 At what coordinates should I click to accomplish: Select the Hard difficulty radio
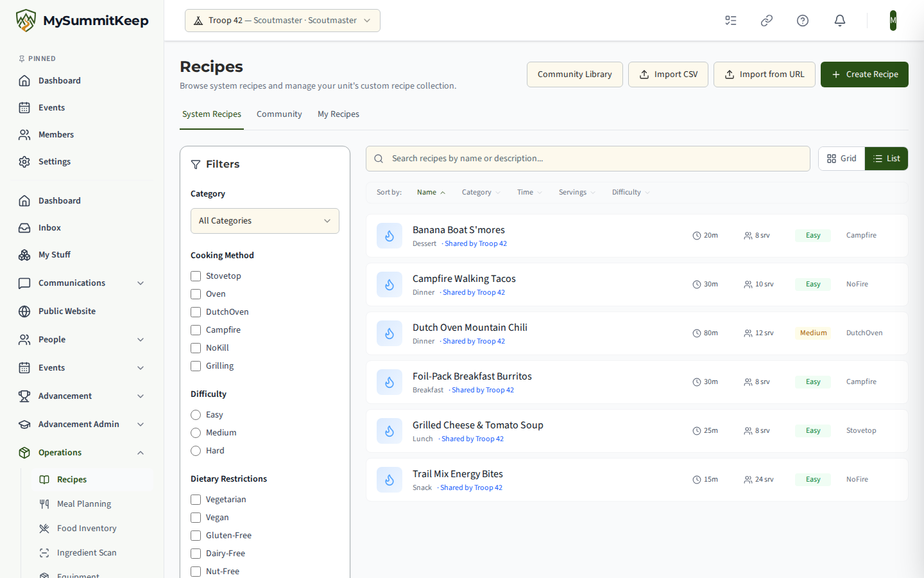pyautogui.click(x=196, y=451)
